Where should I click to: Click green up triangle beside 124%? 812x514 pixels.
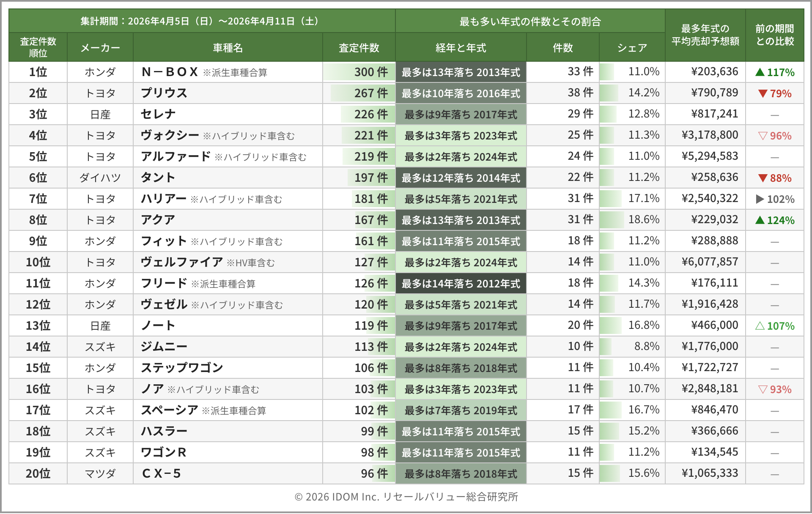tap(760, 220)
